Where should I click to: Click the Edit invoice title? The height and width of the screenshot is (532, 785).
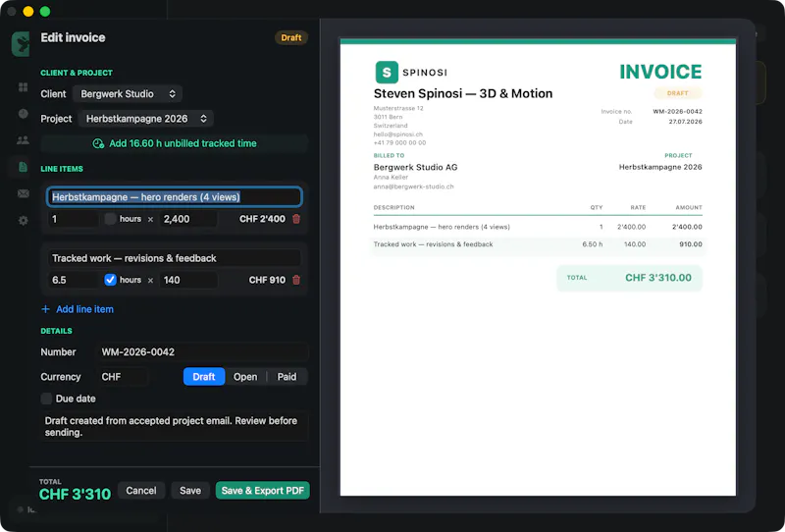coord(73,37)
